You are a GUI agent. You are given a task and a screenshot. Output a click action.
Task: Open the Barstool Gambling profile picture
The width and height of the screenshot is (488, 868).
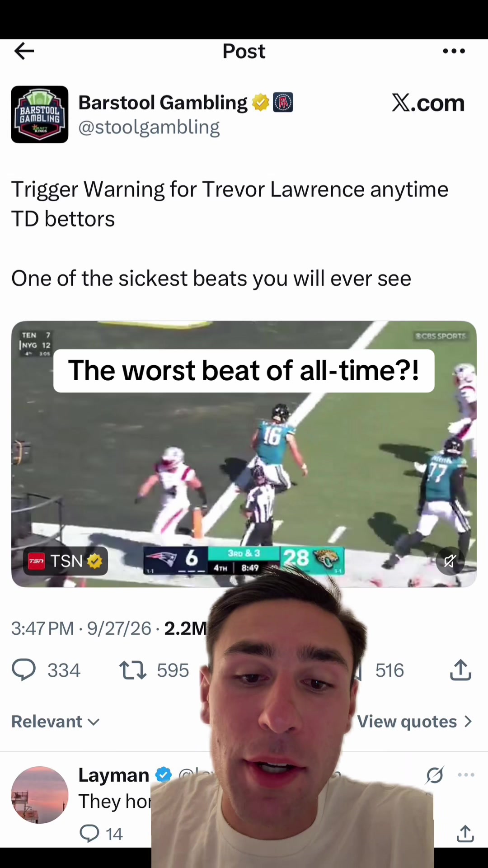(40, 114)
